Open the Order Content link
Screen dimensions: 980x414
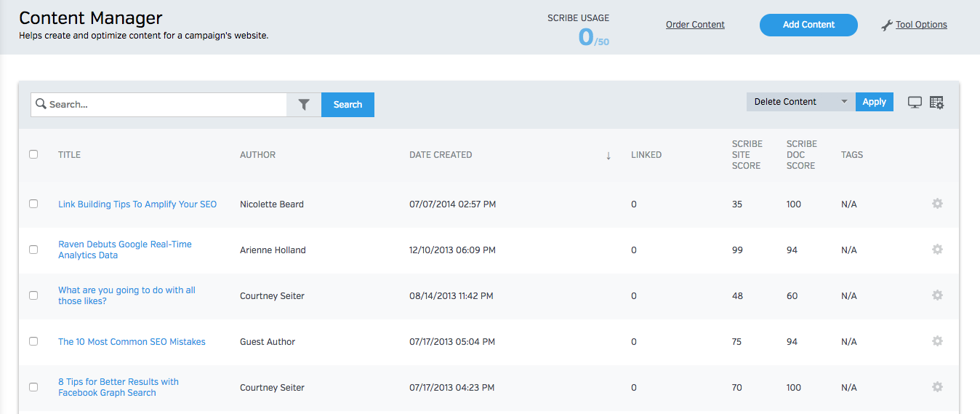point(695,25)
